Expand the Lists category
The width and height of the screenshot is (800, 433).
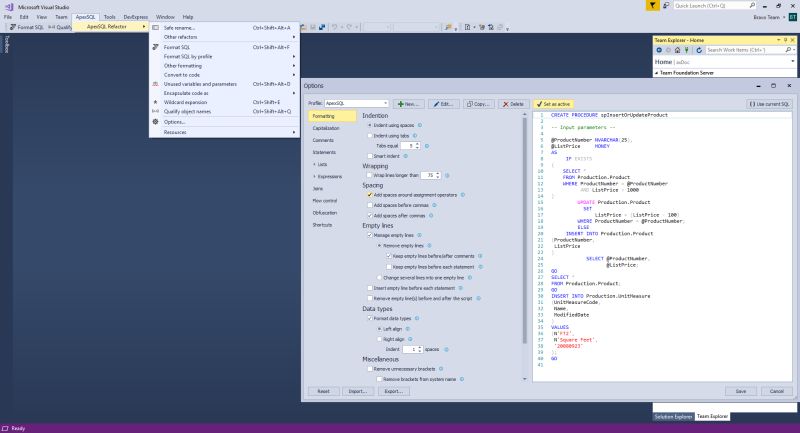[x=314, y=164]
